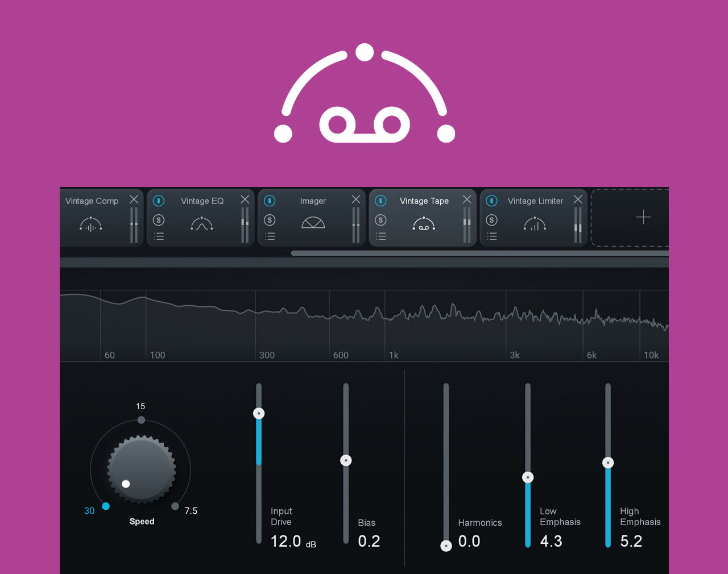Add a new module with plus slot
This screenshot has height=574, width=728.
click(643, 217)
